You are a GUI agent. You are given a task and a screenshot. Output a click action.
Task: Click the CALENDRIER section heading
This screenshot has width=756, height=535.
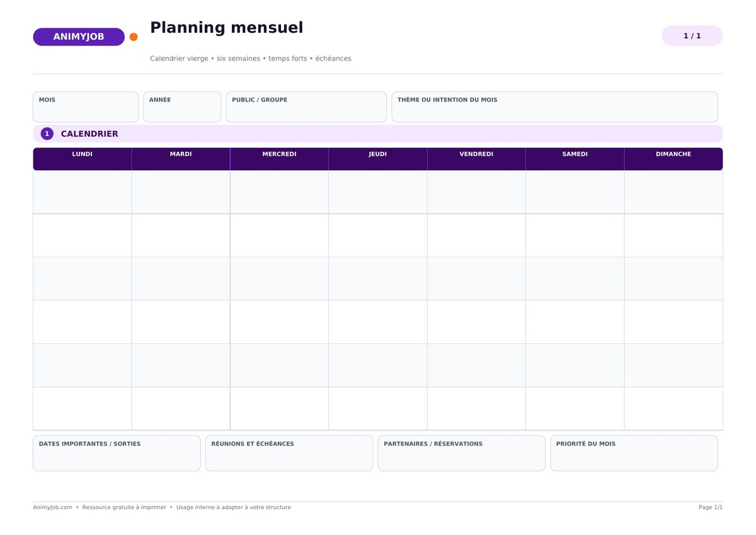click(89, 134)
